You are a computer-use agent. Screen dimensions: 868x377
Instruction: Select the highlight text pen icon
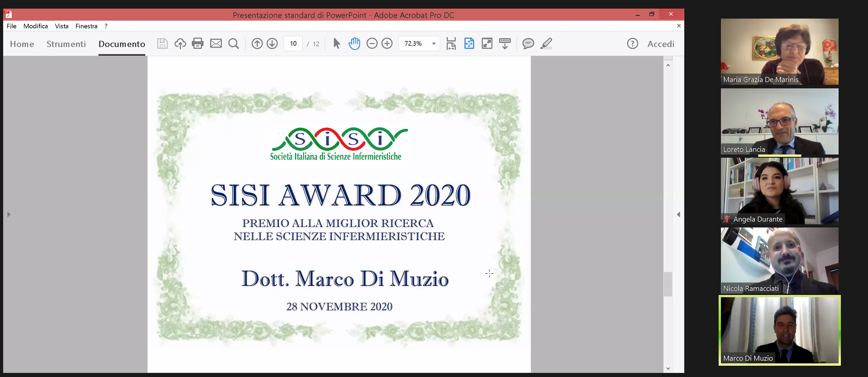pos(546,43)
